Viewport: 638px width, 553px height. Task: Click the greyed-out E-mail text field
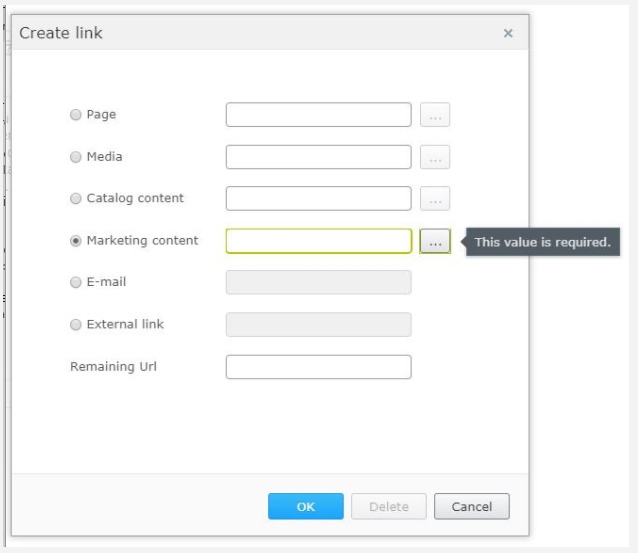click(x=318, y=283)
